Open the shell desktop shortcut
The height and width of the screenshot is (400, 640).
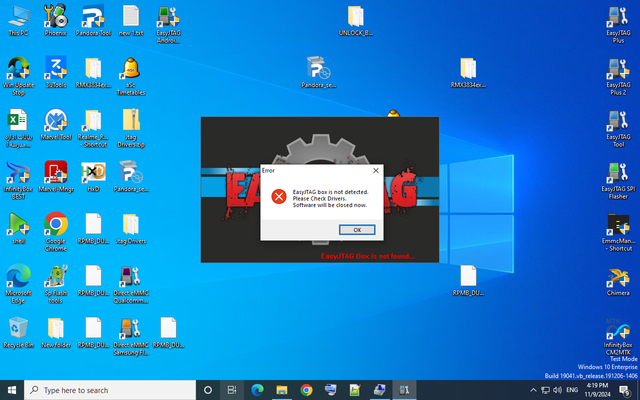click(18, 228)
